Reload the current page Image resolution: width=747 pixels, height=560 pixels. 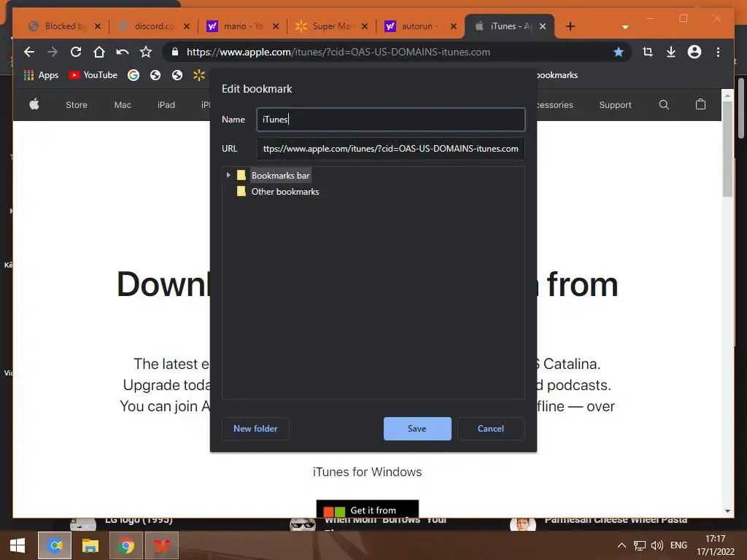(x=76, y=52)
